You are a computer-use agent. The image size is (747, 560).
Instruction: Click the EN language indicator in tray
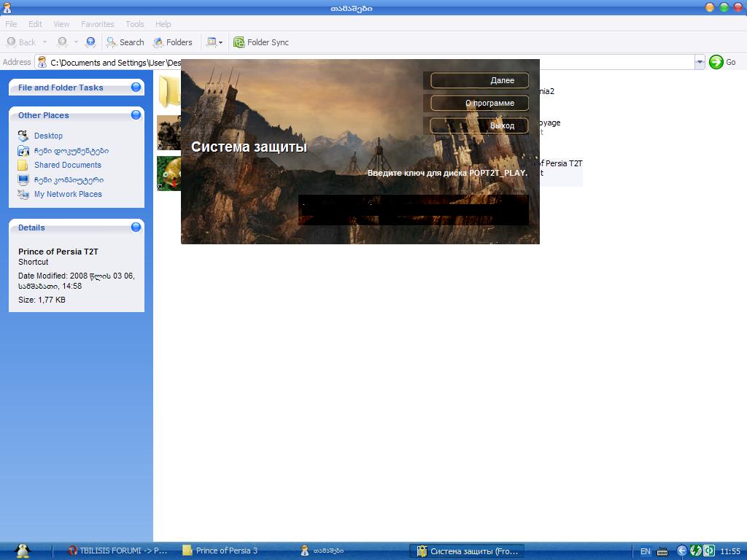646,551
